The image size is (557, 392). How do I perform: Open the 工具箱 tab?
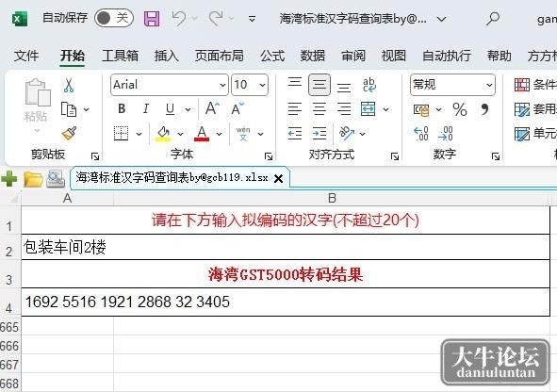(x=120, y=56)
